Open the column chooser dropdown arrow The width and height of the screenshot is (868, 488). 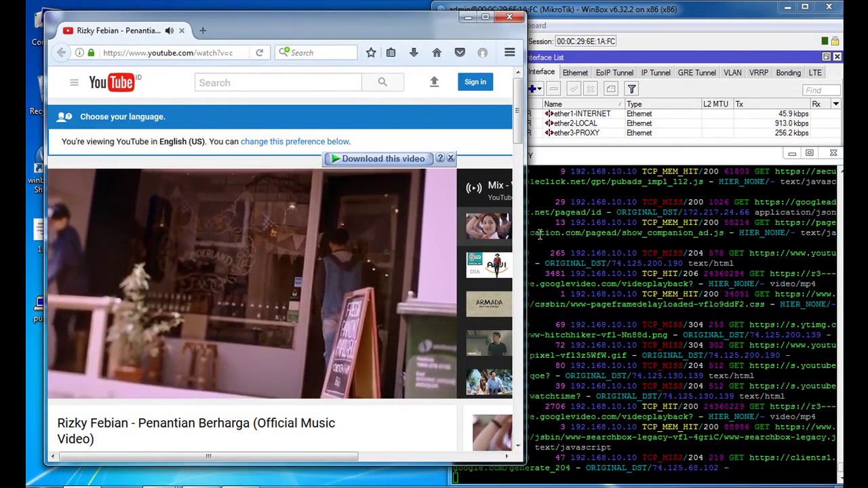(x=835, y=104)
